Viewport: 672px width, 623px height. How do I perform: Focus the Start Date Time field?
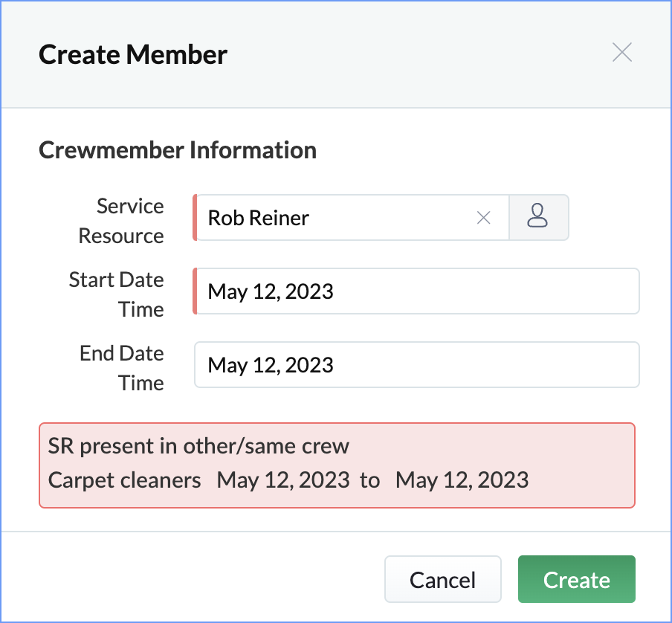(x=416, y=291)
